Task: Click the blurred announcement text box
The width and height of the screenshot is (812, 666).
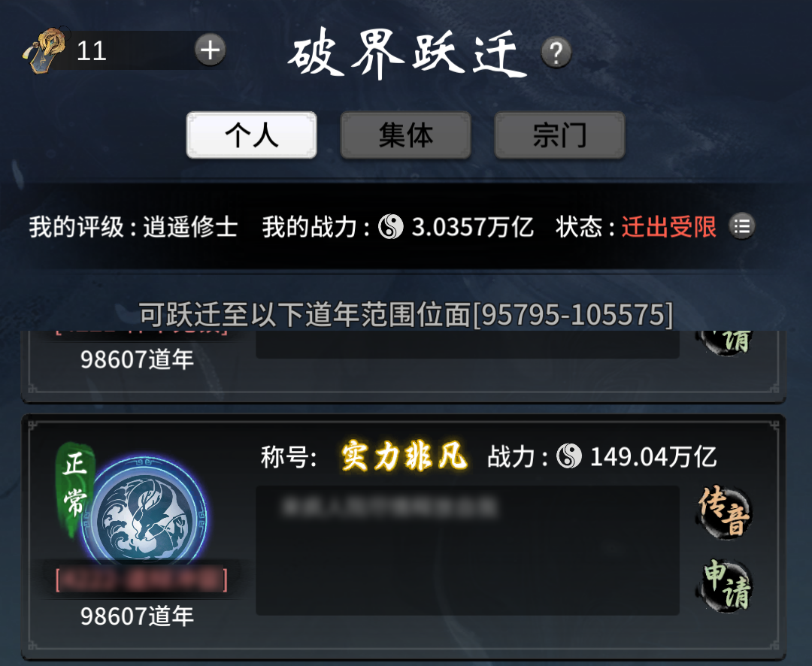Action: coord(468,550)
